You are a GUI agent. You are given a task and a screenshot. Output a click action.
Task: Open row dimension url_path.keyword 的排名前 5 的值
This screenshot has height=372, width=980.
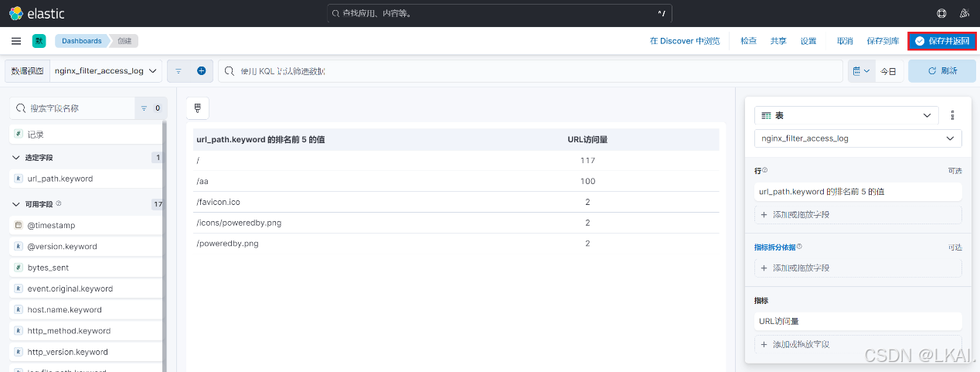[x=858, y=191]
